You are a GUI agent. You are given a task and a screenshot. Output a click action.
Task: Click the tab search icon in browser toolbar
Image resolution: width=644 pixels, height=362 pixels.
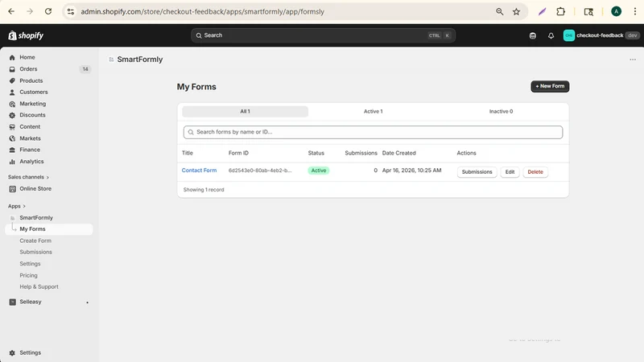588,11
